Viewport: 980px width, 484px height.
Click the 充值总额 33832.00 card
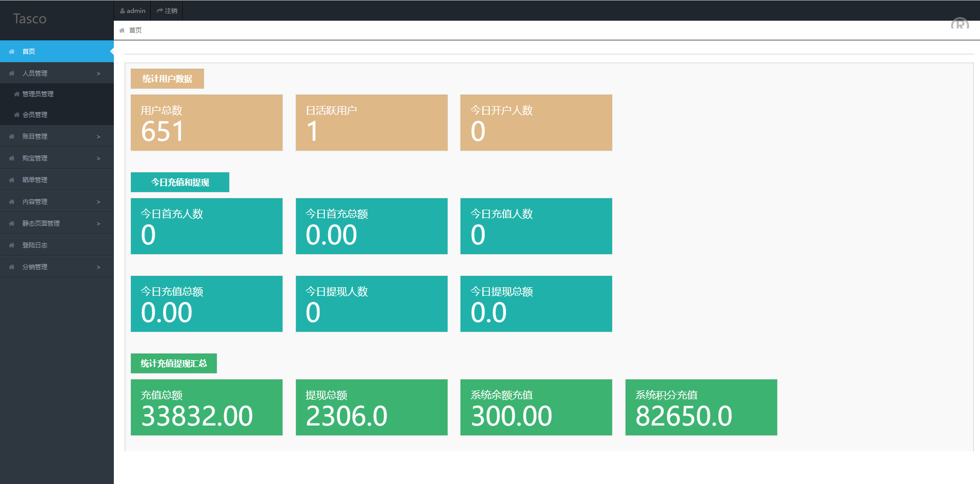tap(206, 407)
